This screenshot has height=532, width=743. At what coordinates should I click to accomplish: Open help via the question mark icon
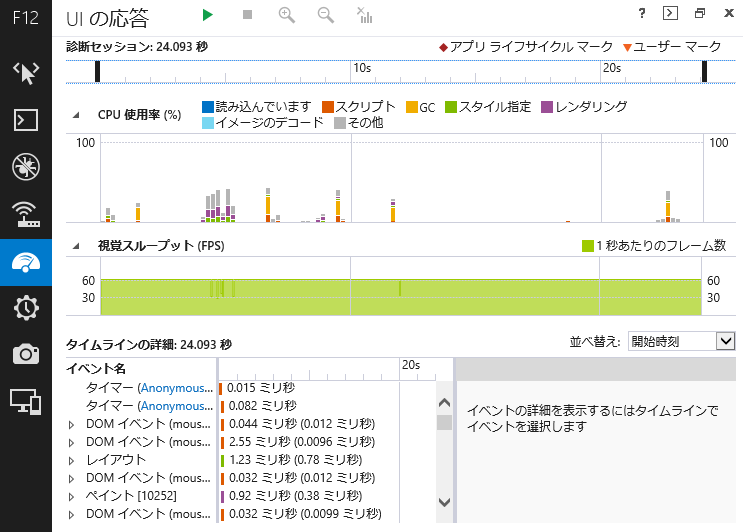point(642,13)
